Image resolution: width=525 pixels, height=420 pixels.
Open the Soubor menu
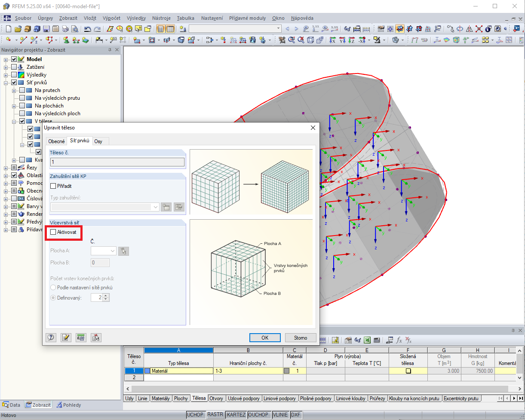[x=23, y=18]
